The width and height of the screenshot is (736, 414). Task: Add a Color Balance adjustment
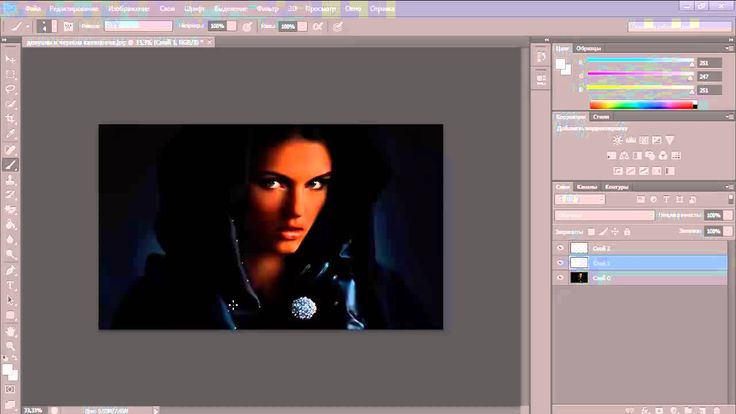[x=624, y=156]
